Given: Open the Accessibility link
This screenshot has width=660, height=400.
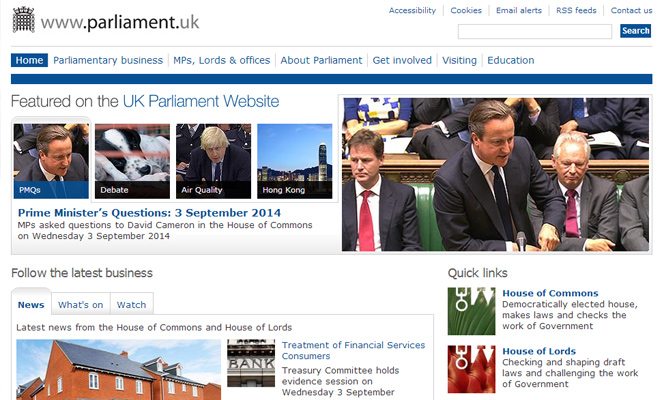Looking at the screenshot, I should pos(412,11).
